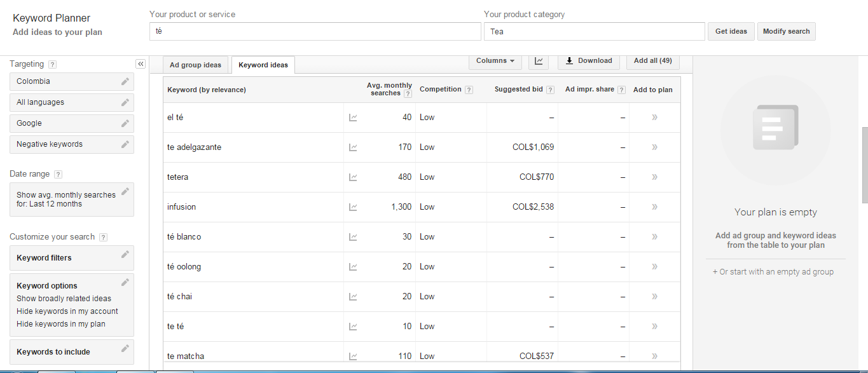Image resolution: width=868 pixels, height=373 pixels.
Task: Select the 'infusion' keyword text
Action: tap(182, 207)
